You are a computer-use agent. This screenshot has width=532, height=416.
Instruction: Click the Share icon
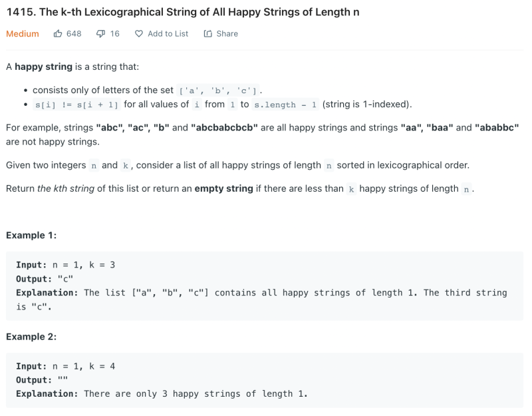click(x=208, y=33)
